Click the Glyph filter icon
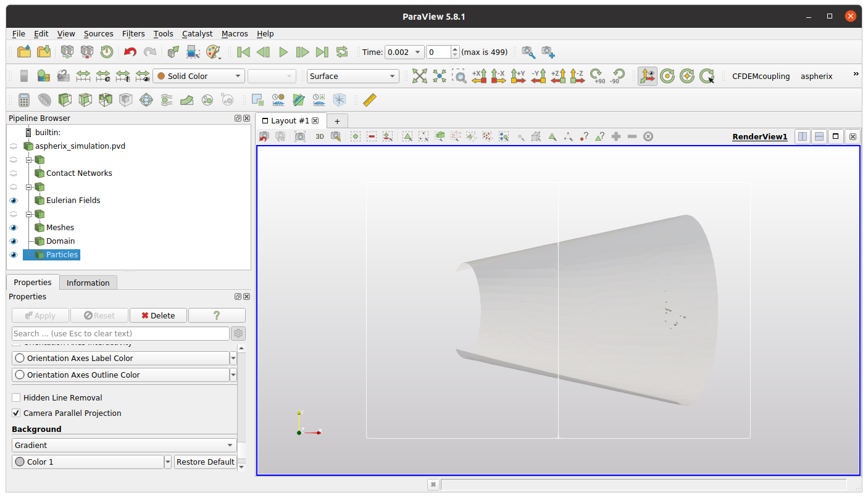The width and height of the screenshot is (868, 498). tap(146, 100)
